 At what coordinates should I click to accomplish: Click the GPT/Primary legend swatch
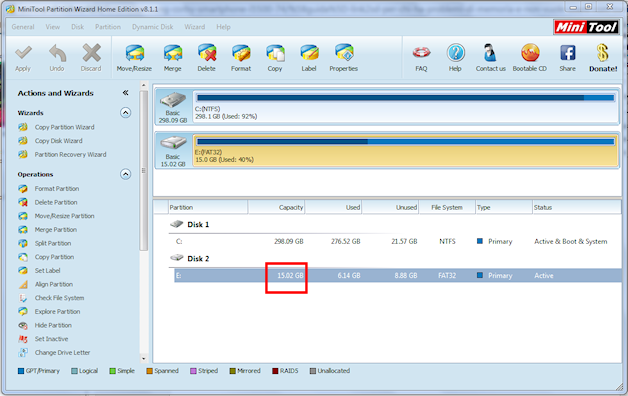pyautogui.click(x=21, y=371)
